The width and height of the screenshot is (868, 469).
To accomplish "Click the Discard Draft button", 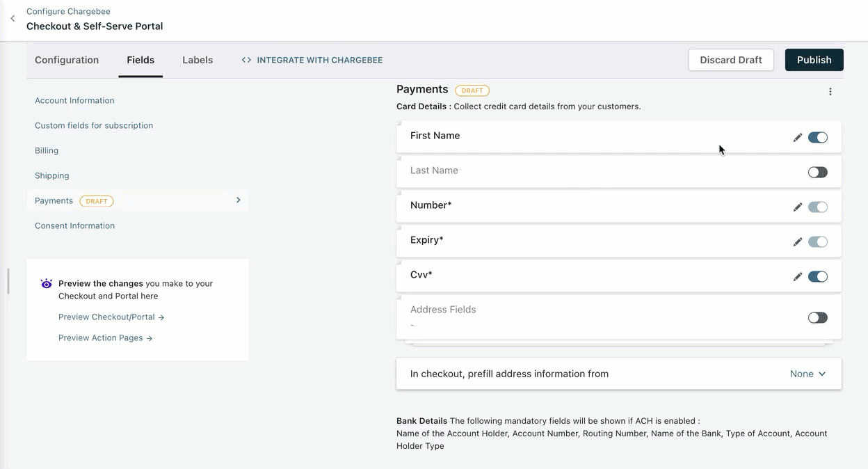I will pos(730,60).
